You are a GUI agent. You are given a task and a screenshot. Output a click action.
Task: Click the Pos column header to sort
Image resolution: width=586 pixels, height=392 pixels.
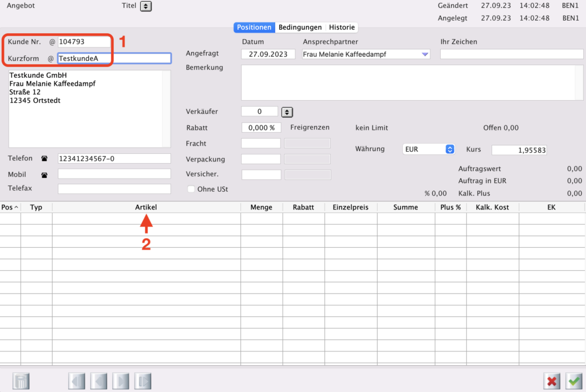(10, 207)
